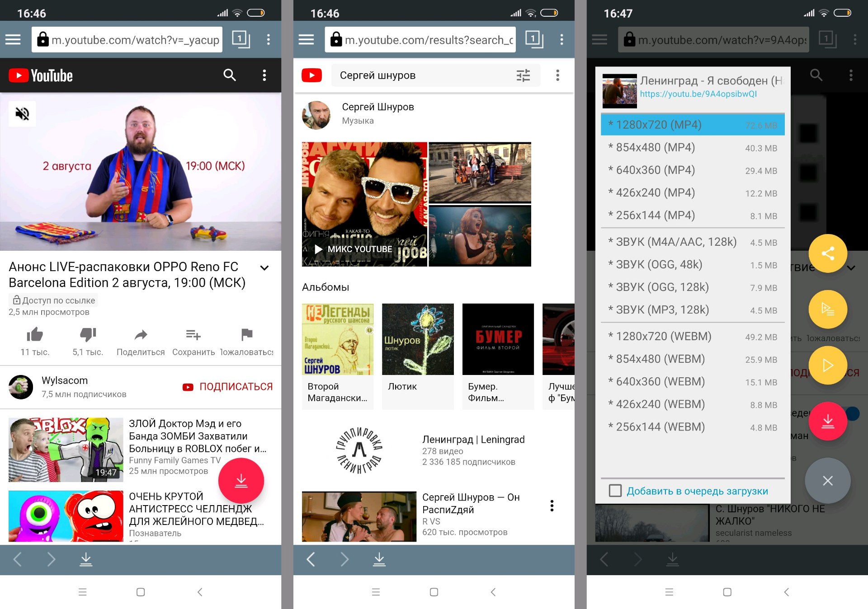The image size is (868, 609).
Task: Select 426x240 (MP4) format
Action: pos(693,192)
